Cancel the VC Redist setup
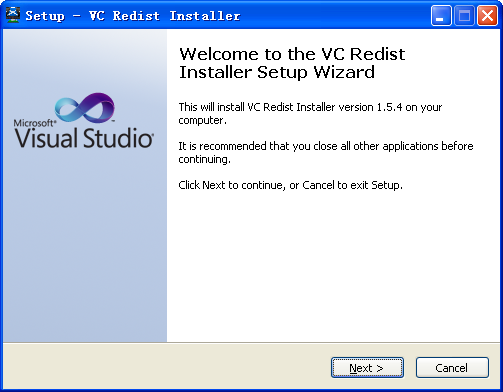This screenshot has width=503, height=392. point(452,368)
